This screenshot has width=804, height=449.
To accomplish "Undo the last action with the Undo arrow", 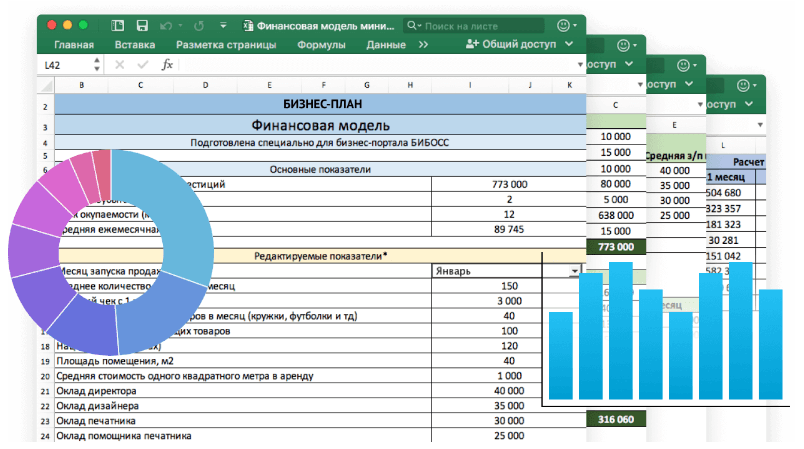I will 166,26.
